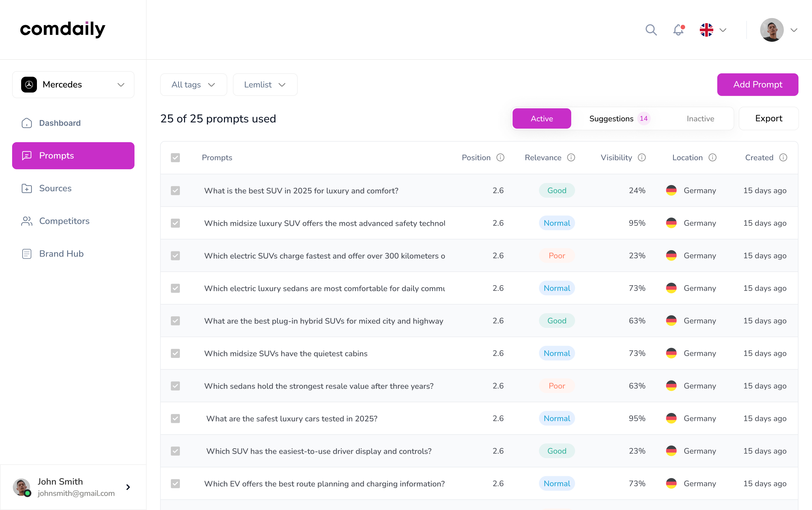Open the language selector flag dropdown

pos(712,30)
